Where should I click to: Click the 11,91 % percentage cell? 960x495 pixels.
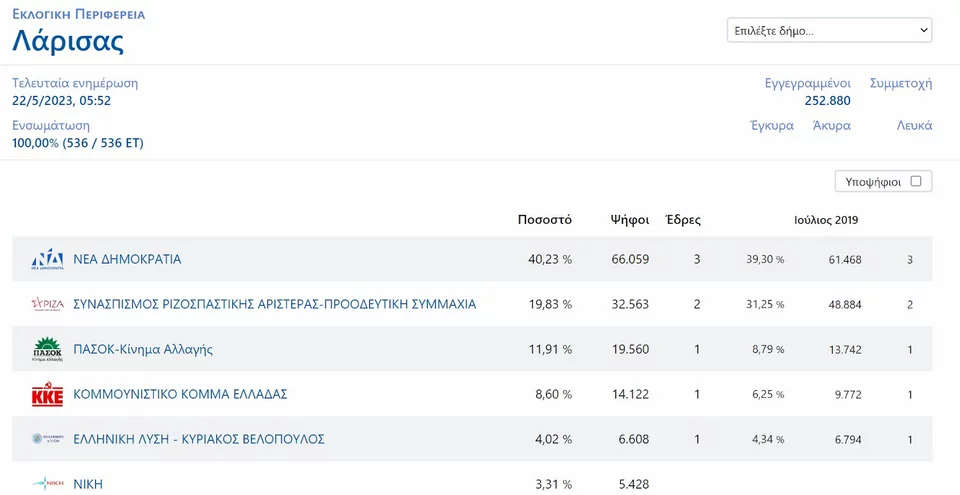550,350
